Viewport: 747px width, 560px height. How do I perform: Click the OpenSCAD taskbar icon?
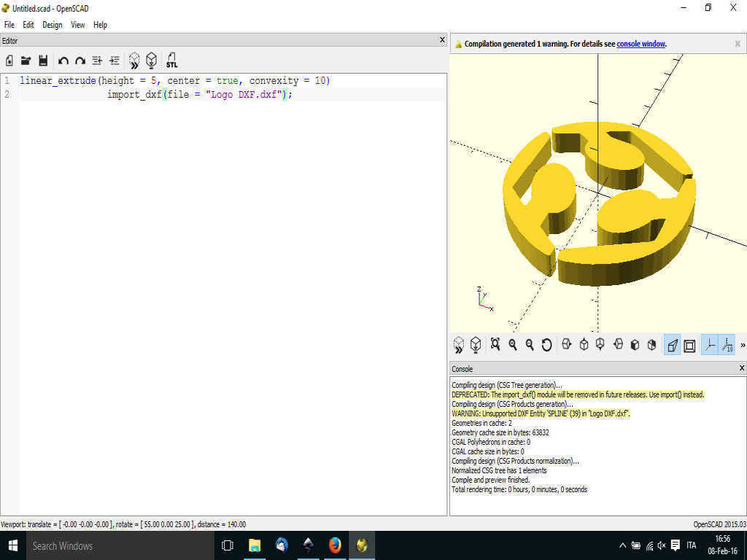point(362,545)
